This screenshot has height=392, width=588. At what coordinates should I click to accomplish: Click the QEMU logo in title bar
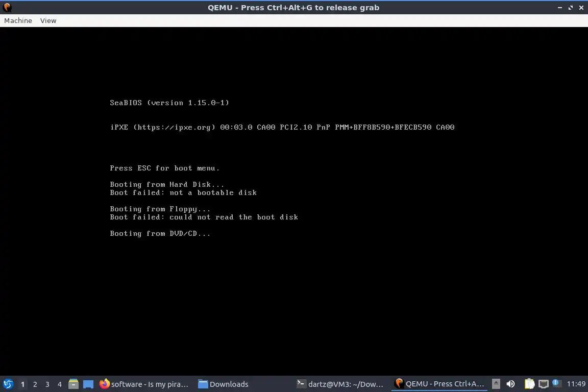(7, 8)
